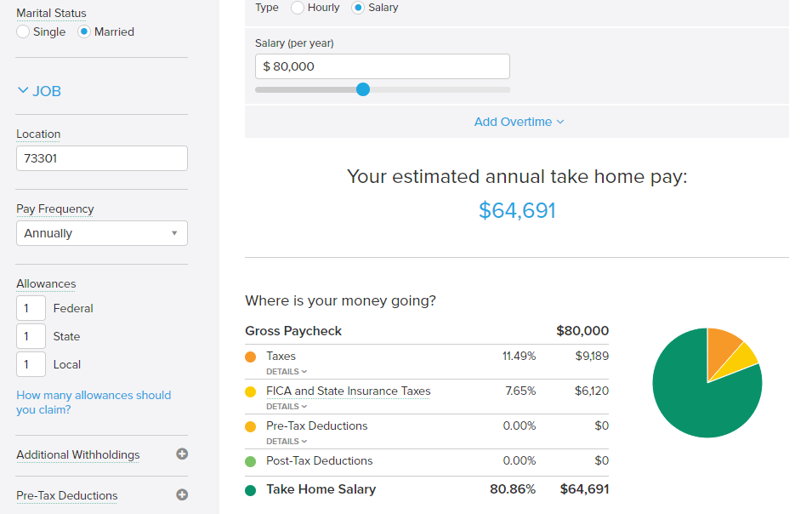
Task: Select Married marital status
Action: [84, 31]
